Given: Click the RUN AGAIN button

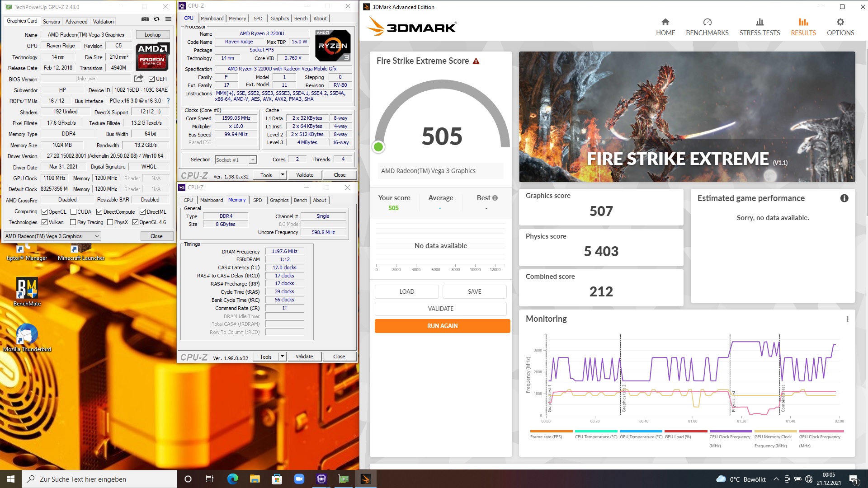Looking at the screenshot, I should [442, 326].
